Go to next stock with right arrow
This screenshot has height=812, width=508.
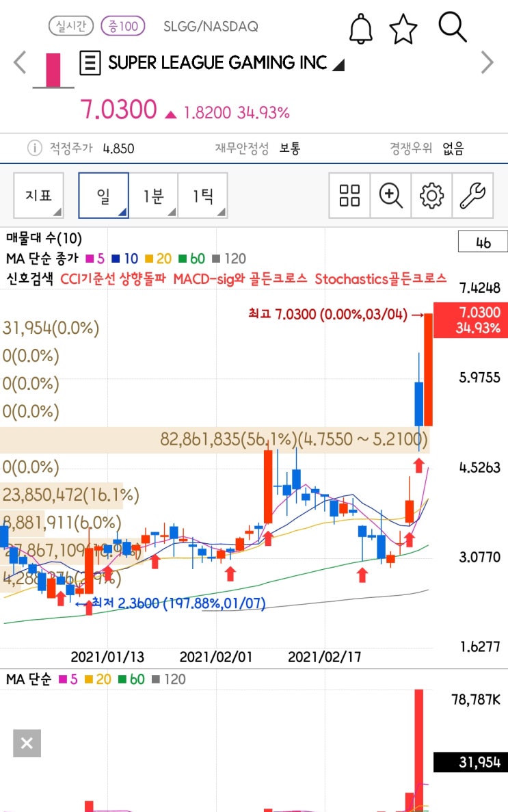(487, 63)
